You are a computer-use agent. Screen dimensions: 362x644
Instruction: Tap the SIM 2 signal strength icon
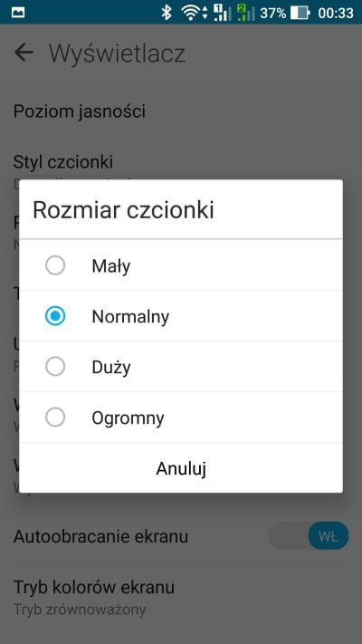click(x=245, y=13)
